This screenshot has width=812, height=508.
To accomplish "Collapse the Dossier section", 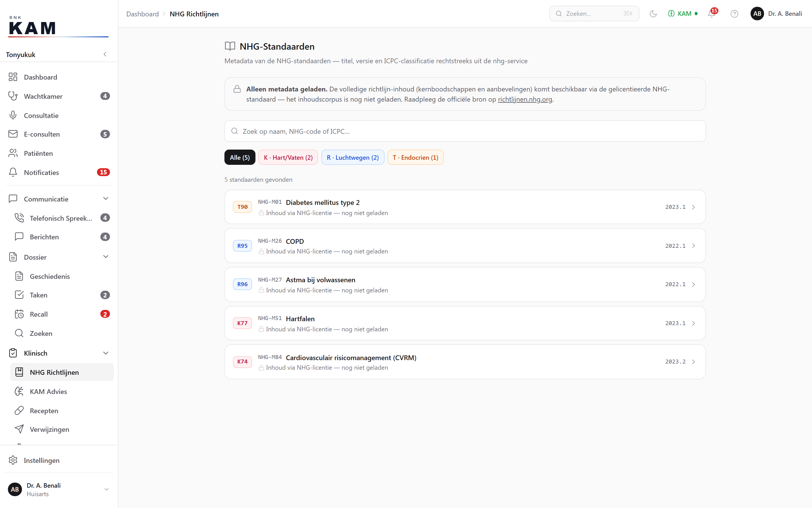I will click(106, 257).
